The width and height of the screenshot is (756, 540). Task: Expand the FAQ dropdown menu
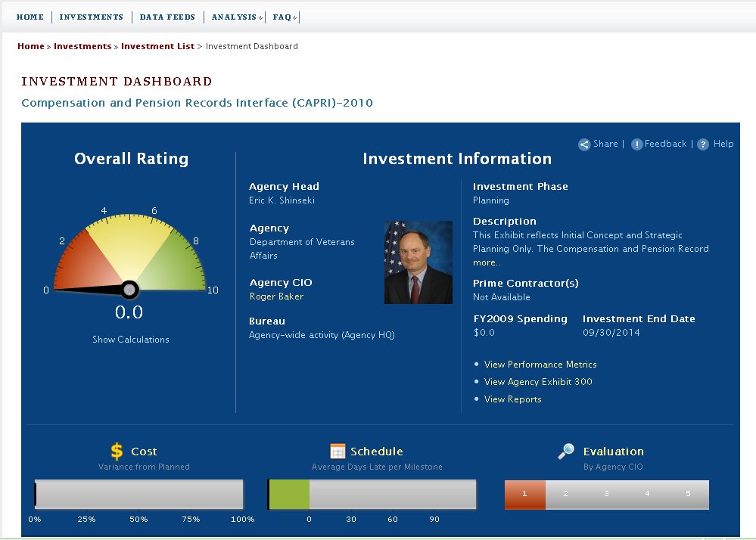click(285, 17)
